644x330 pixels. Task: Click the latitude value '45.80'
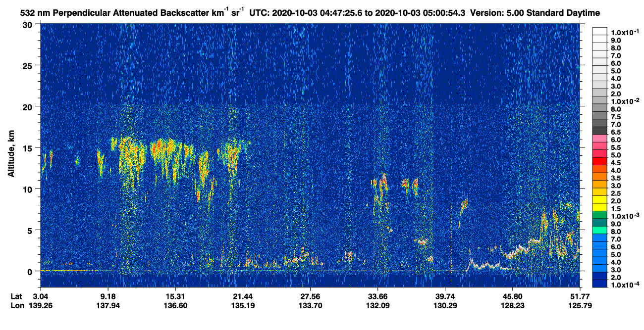(x=512, y=296)
